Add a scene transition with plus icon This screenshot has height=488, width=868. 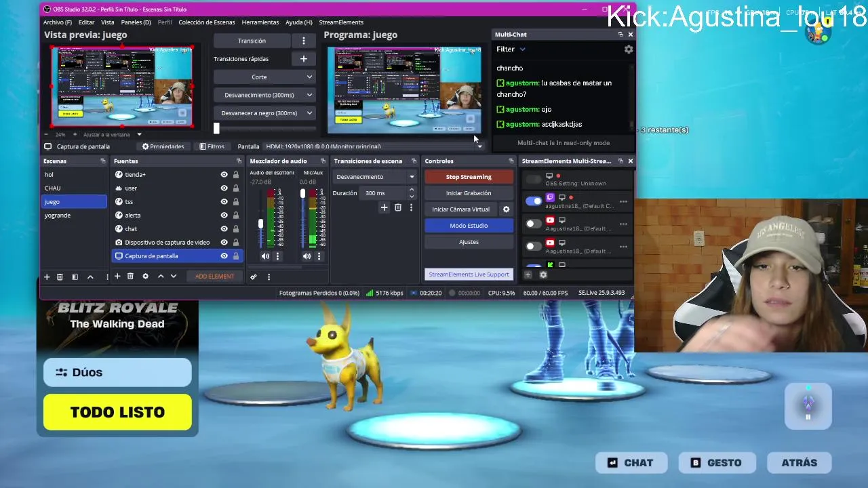click(x=384, y=207)
